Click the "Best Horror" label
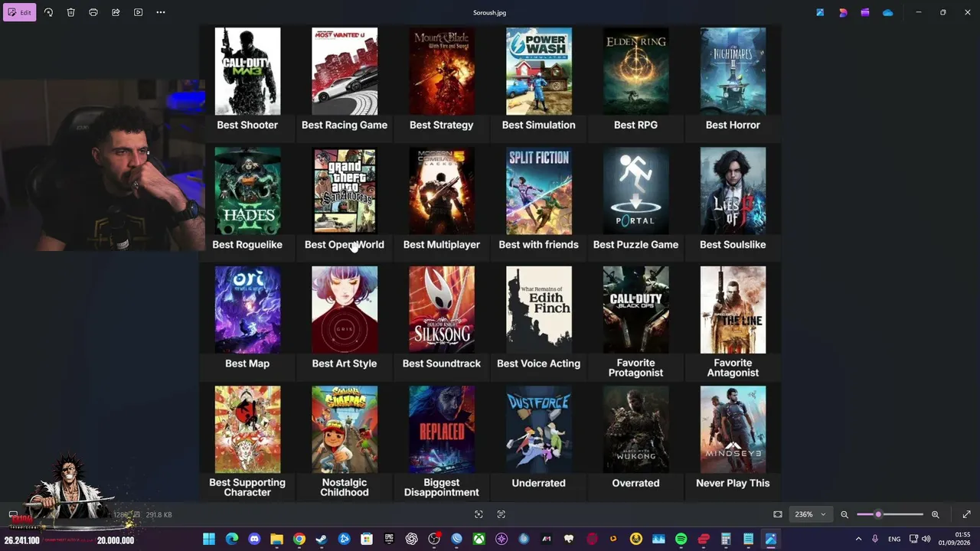 [733, 125]
